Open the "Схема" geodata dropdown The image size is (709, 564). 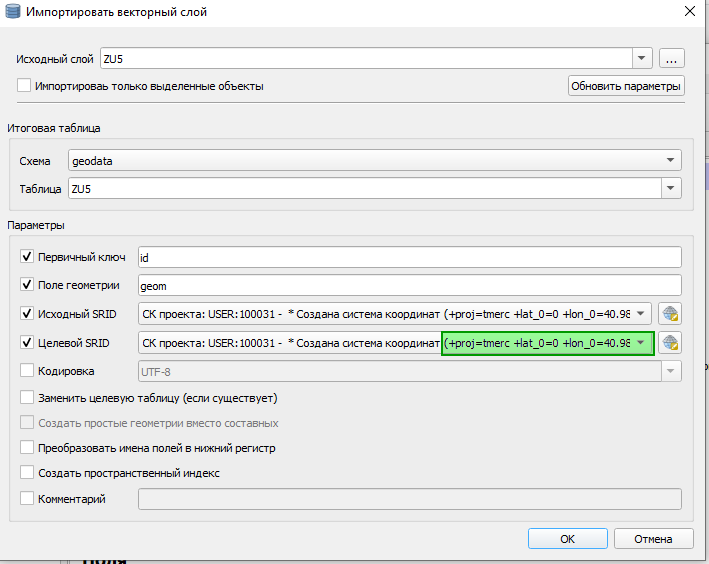(670, 160)
